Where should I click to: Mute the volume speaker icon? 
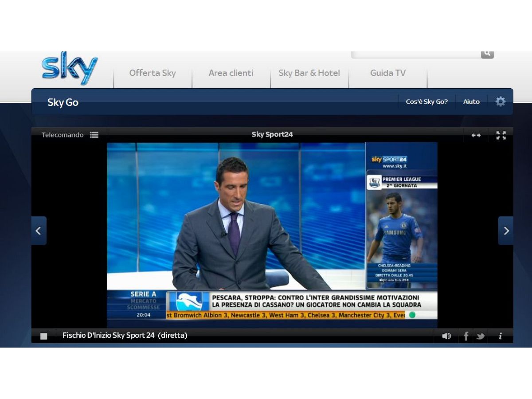(x=446, y=336)
